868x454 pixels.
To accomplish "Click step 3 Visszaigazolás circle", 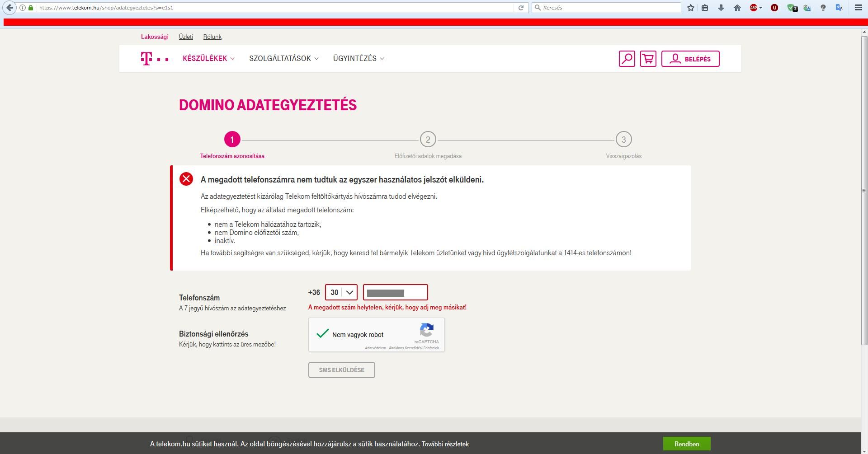I will tap(624, 140).
